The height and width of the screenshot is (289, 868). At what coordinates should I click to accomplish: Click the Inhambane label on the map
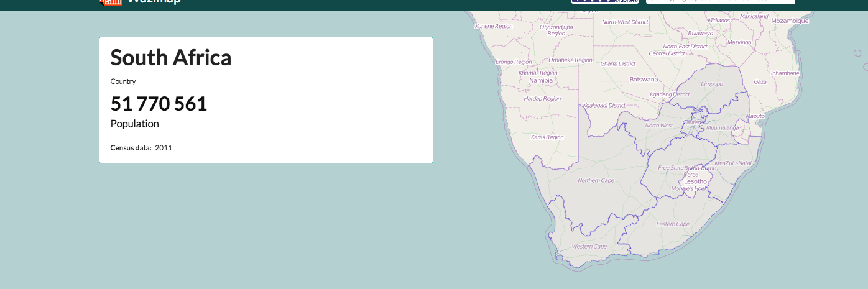(785, 73)
